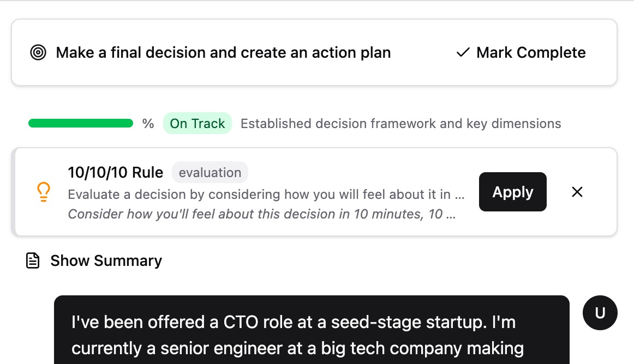Dismiss the 10/10/10 Rule card with X
The image size is (634, 364).
click(577, 192)
